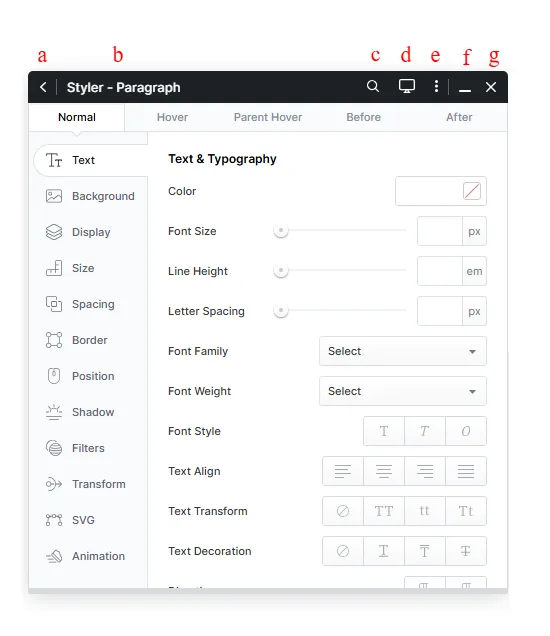550x636 pixels.
Task: Click the Line Height value field
Action: 440,271
